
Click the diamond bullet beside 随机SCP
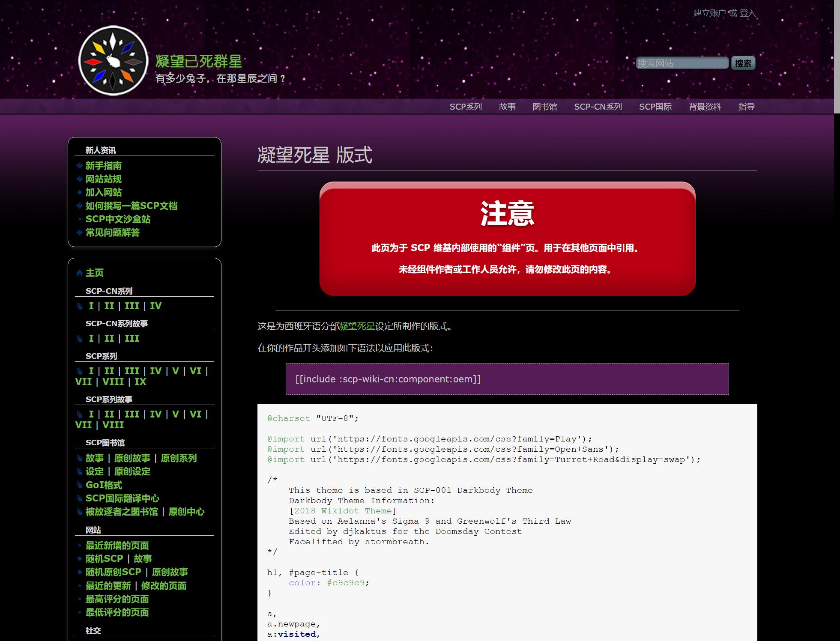[80, 559]
